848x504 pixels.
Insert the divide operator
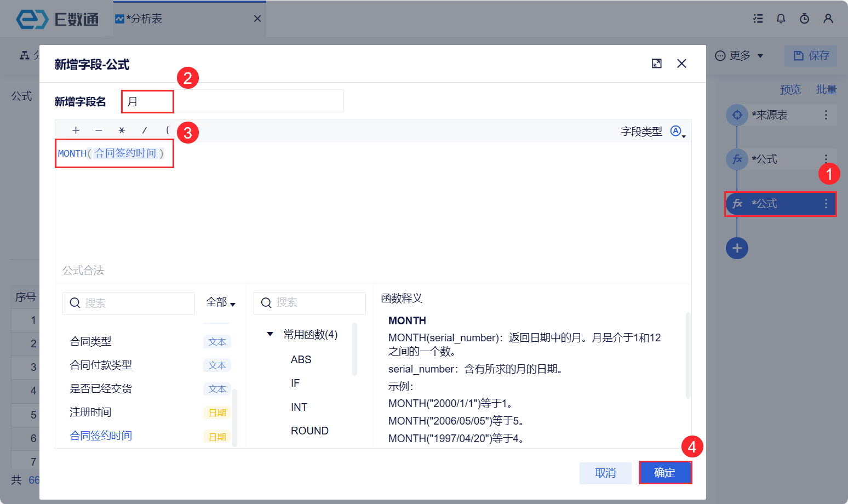point(145,130)
